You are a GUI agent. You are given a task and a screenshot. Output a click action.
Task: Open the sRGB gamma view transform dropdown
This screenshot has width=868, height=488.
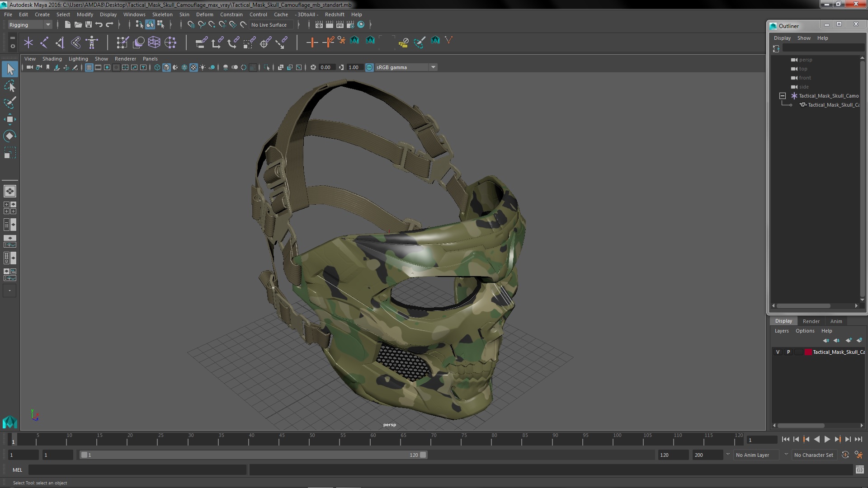[406, 67]
